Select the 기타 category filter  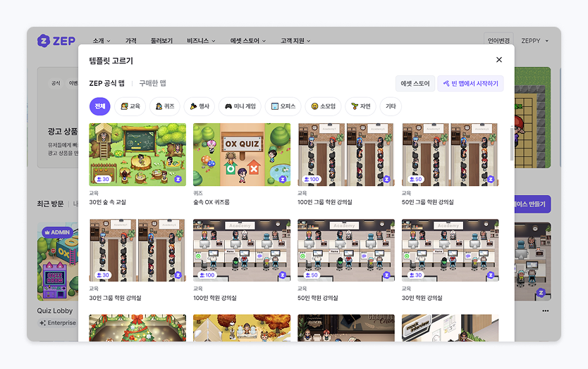tap(391, 106)
